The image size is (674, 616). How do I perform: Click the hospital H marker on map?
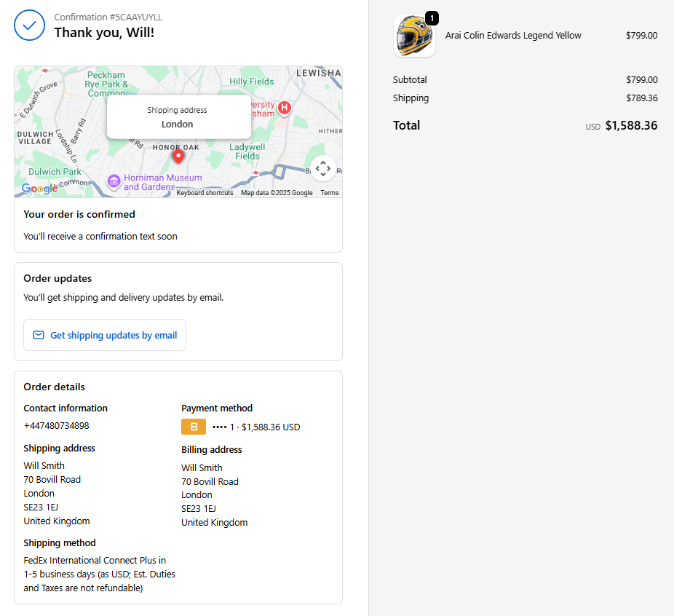[x=285, y=108]
